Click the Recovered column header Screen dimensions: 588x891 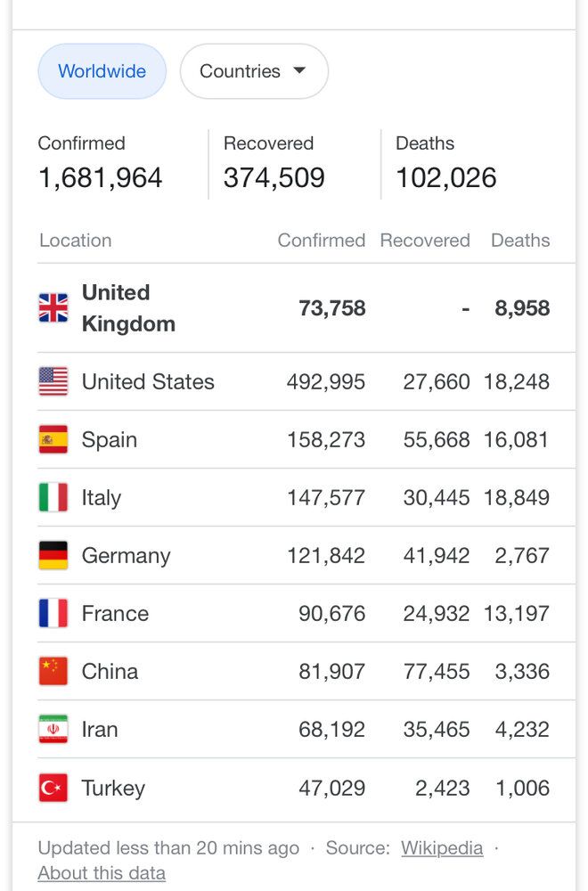pos(425,241)
